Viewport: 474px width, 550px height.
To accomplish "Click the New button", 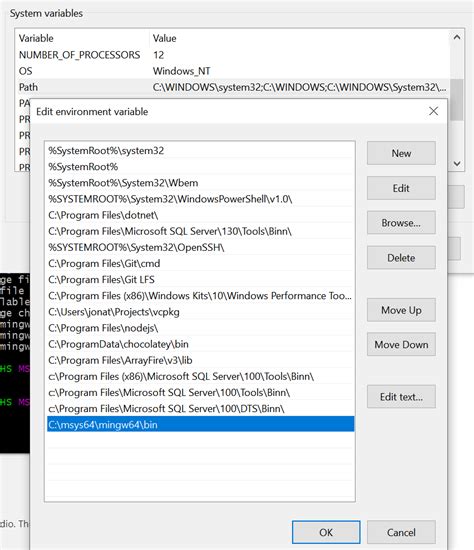I will tap(401, 153).
